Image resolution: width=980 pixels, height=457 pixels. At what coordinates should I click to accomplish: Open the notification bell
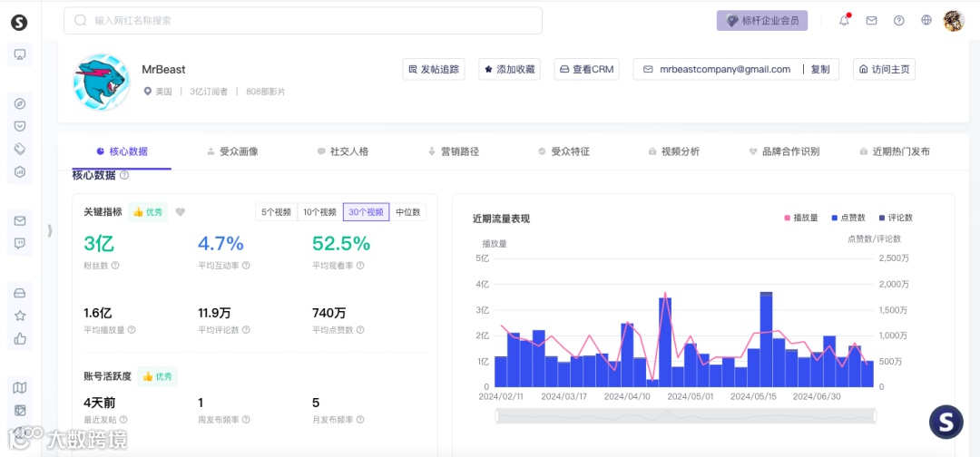coord(845,20)
